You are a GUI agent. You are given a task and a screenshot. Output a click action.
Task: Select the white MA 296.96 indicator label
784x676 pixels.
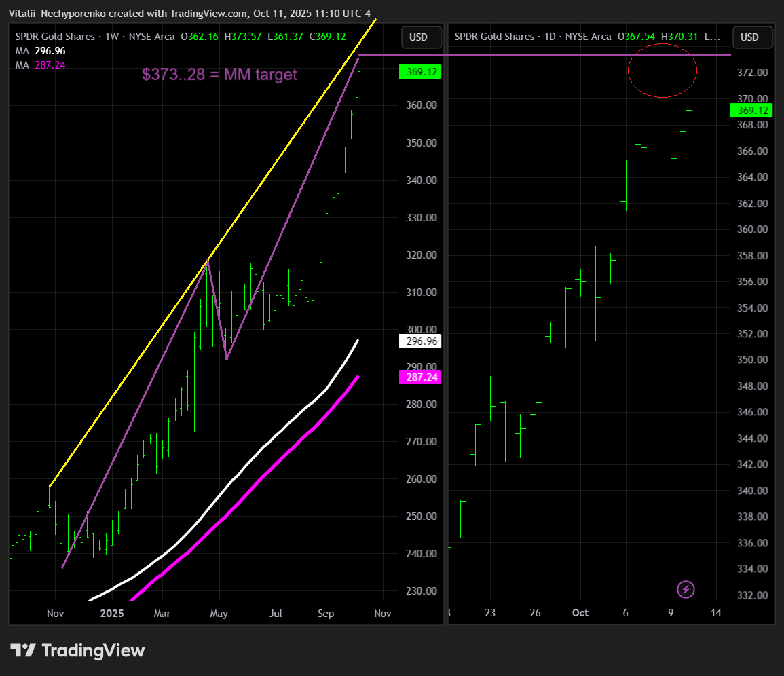(41, 51)
